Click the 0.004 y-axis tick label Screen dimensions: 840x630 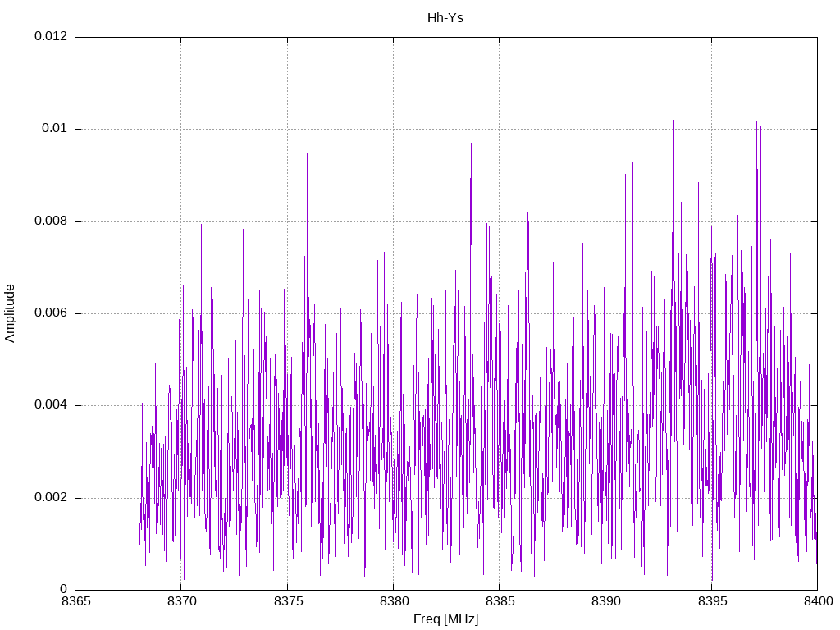pyautogui.click(x=52, y=405)
